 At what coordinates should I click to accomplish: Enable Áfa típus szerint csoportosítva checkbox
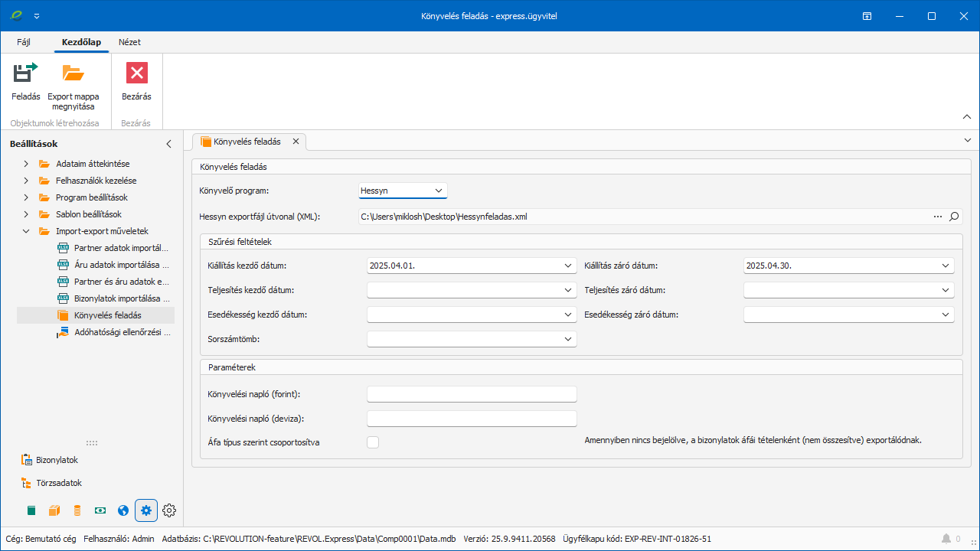(373, 442)
